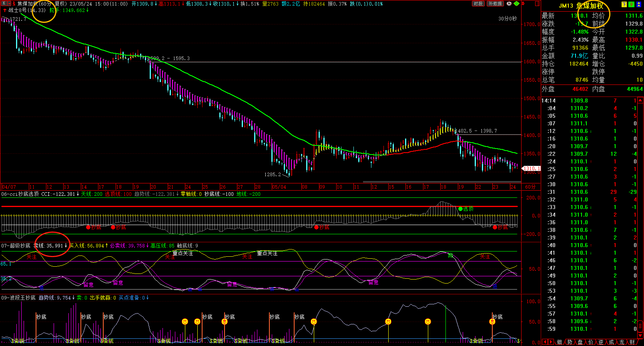Toggle the side panel layout icon
The image size is (644, 346).
[x=536, y=4]
